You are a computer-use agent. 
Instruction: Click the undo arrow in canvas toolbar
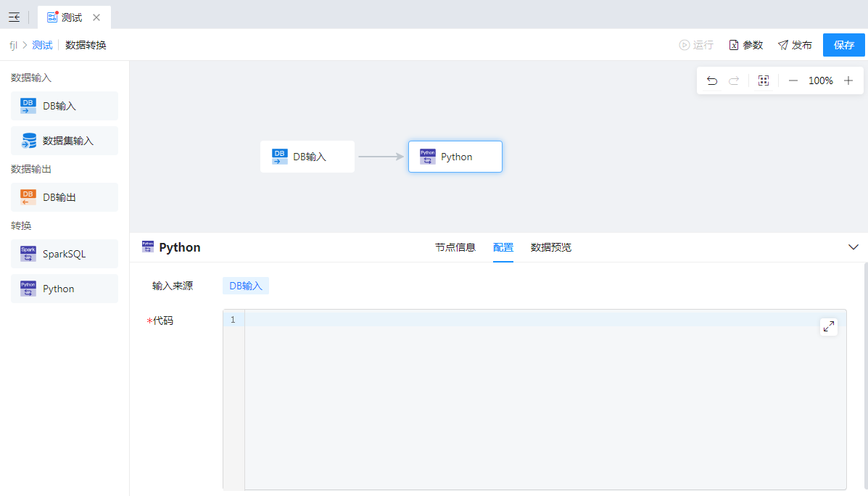[712, 80]
